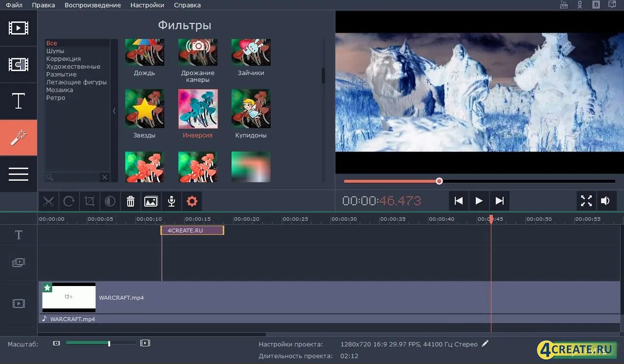Click the green star badge on WARCRAFT clip
624x364 pixels.
click(x=47, y=287)
